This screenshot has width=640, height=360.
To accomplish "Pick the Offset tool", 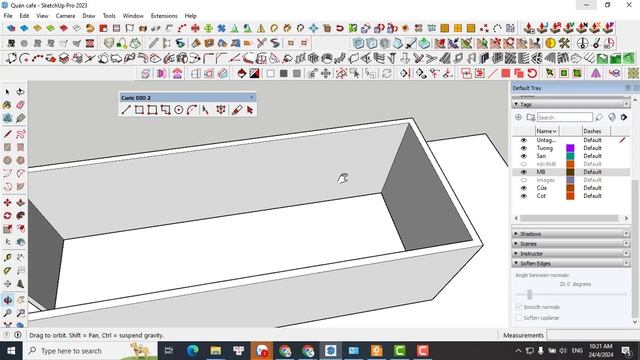I will click(20, 229).
